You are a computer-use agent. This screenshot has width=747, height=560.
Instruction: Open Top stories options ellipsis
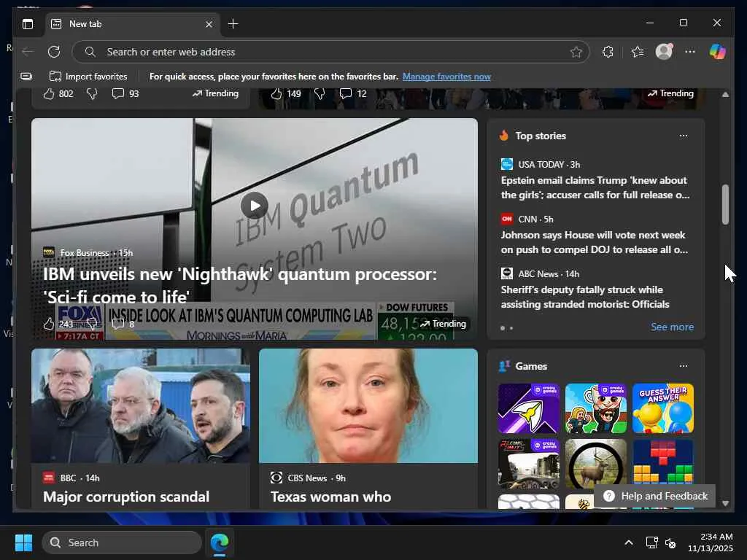[x=683, y=136]
